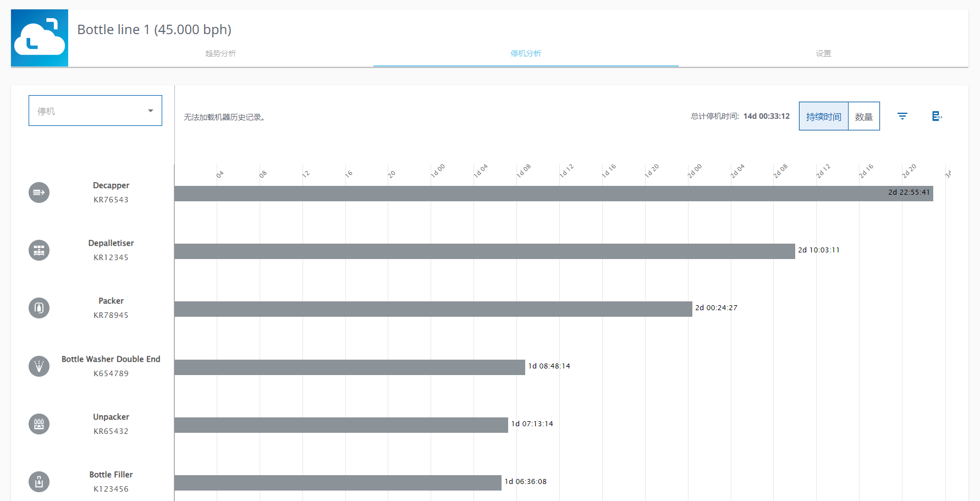This screenshot has width=980, height=501.
Task: Switch view to 数量 (count)
Action: 863,117
